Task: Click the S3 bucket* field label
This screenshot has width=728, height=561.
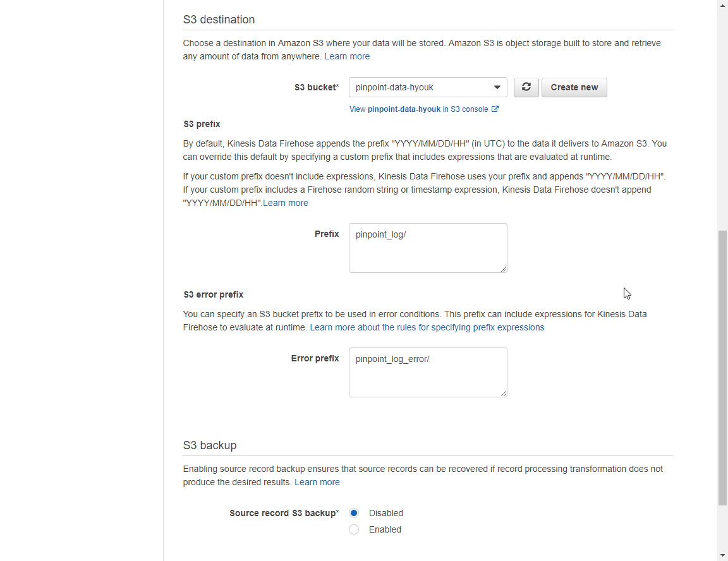Action: coord(317,87)
